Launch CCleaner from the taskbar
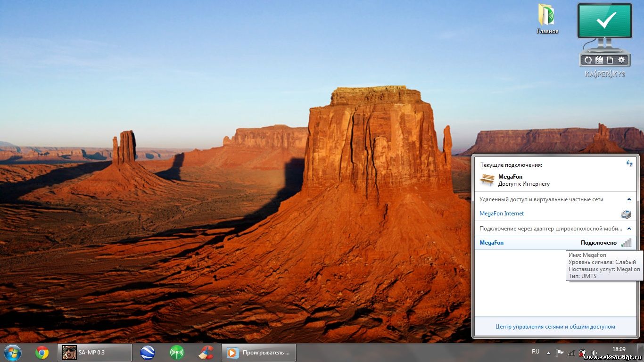644x362 pixels. (206, 353)
